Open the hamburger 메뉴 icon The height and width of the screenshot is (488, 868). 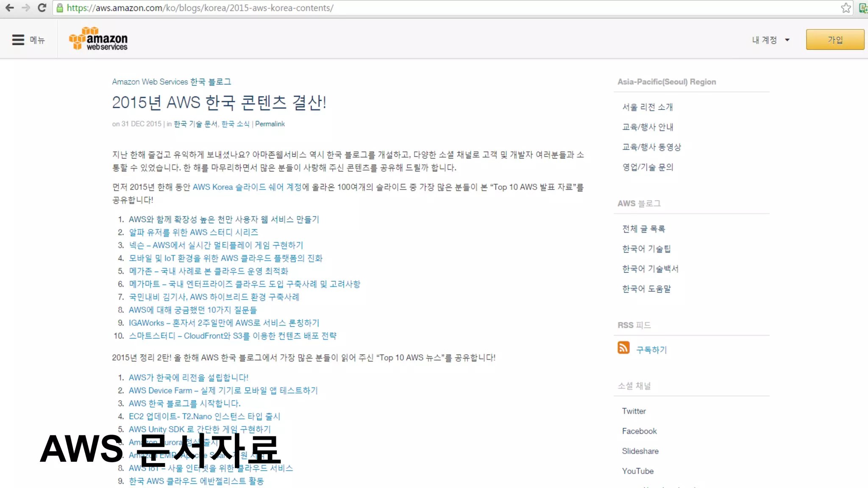[18, 40]
